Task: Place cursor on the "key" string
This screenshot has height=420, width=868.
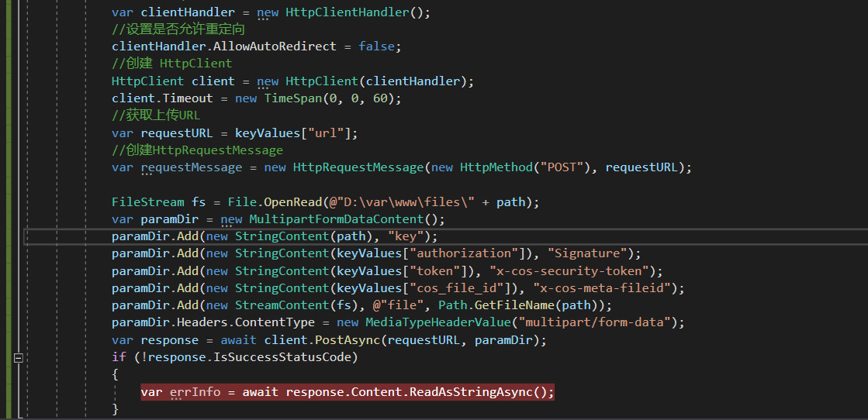Action: pos(405,236)
